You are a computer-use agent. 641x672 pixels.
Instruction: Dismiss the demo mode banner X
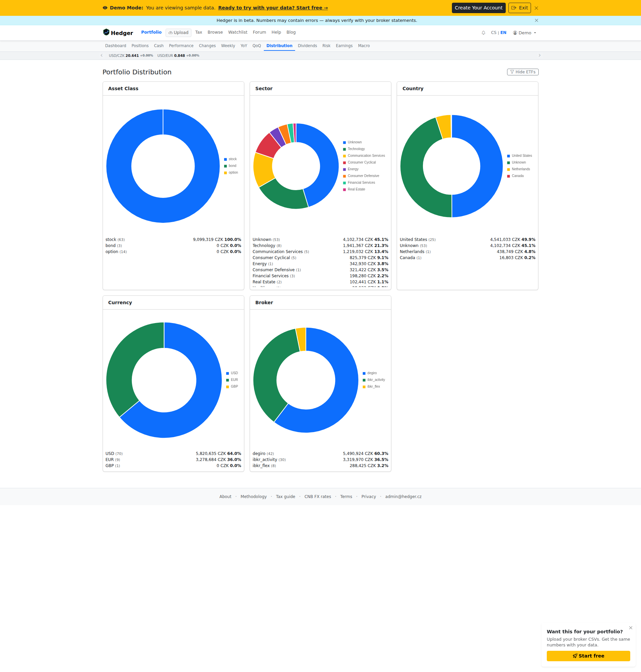tap(536, 8)
